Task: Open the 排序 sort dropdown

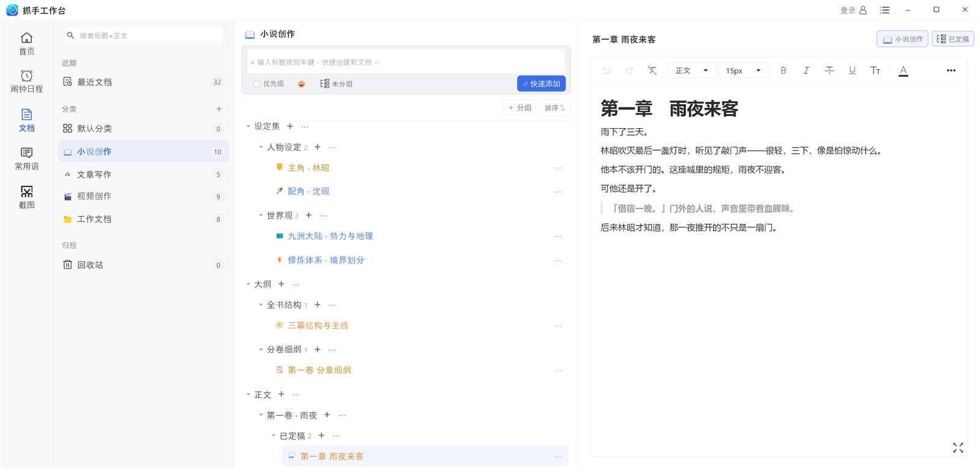Action: (x=555, y=108)
